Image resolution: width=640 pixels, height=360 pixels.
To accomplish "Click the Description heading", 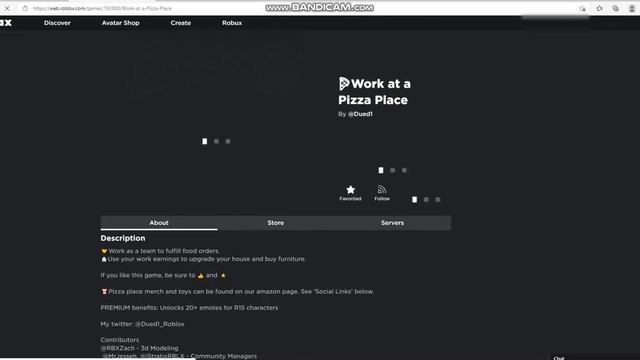I will [123, 238].
